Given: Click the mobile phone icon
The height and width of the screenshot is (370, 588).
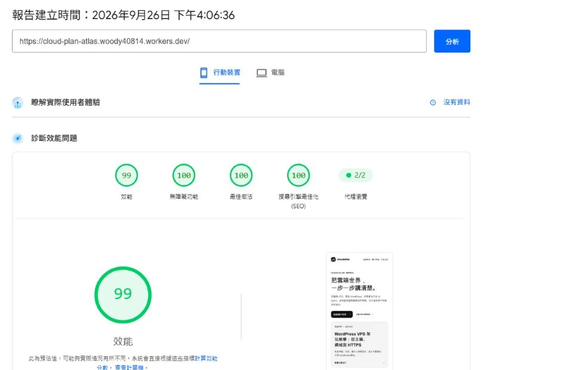Looking at the screenshot, I should coord(204,73).
